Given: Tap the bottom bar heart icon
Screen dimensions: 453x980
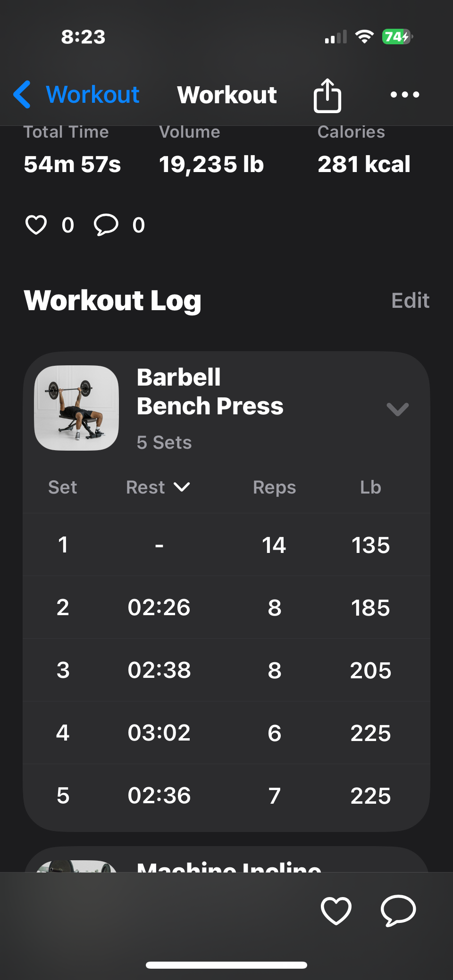Looking at the screenshot, I should click(x=336, y=910).
